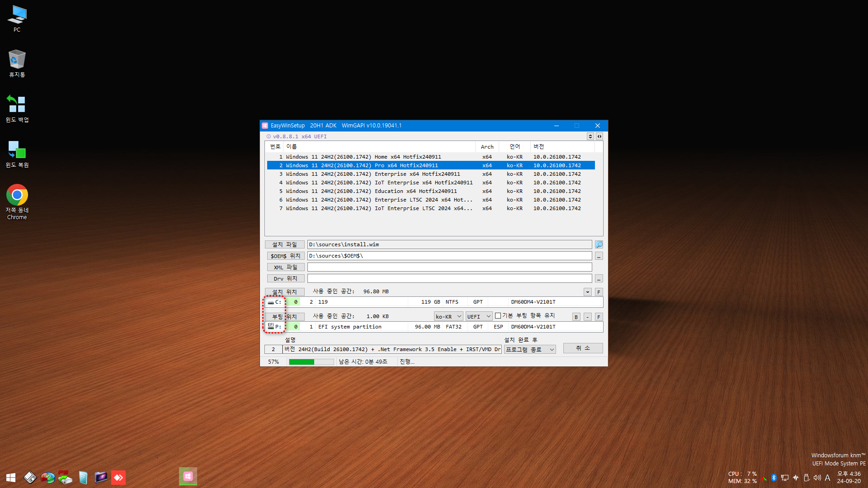Select Windows 11 Pro x64 row

431,165
